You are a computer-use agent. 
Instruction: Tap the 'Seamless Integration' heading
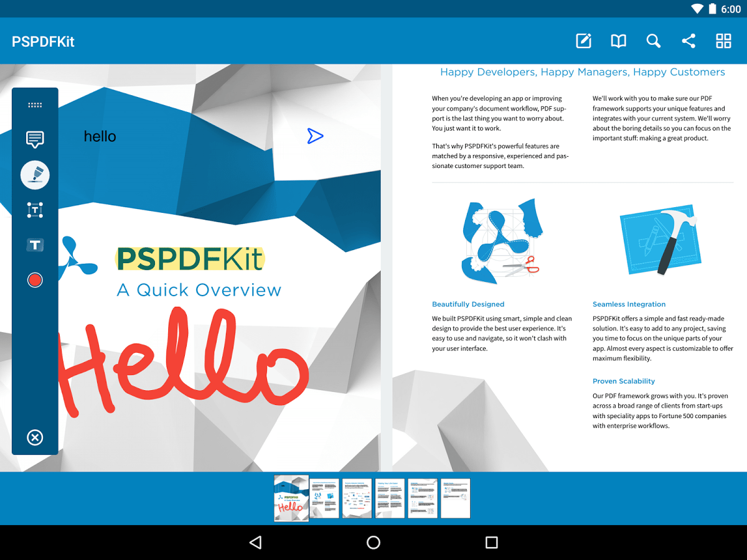tap(629, 304)
